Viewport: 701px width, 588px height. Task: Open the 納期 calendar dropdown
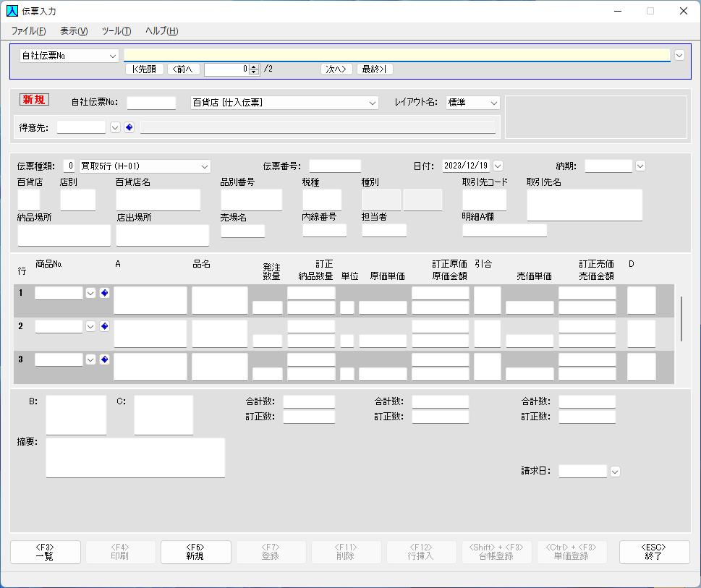(641, 166)
